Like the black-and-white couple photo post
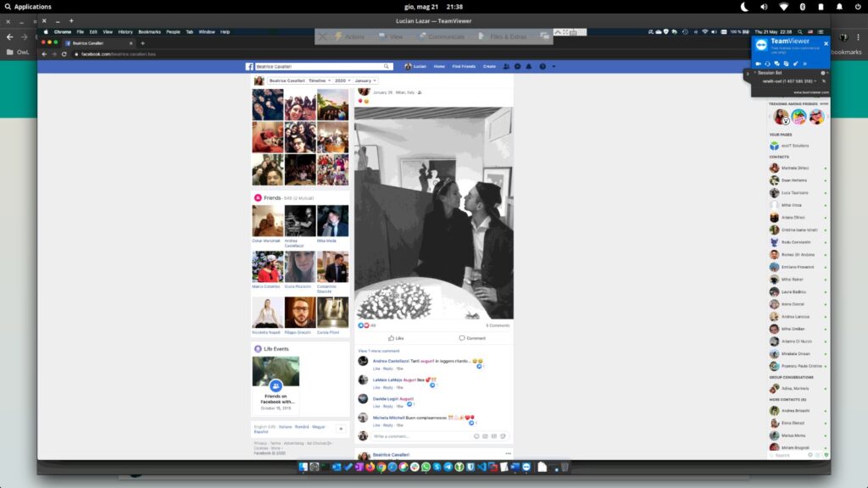The image size is (868, 488). click(396, 338)
